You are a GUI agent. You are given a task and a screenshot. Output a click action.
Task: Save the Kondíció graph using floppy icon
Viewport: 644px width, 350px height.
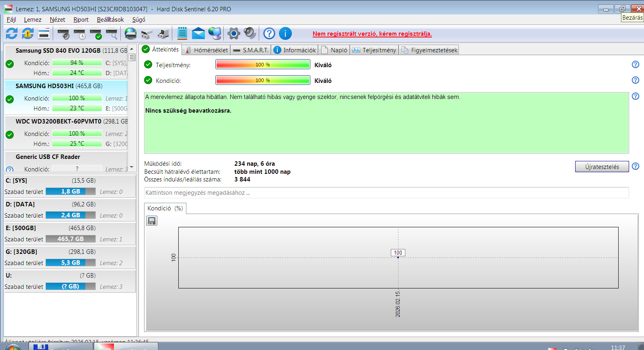tap(152, 221)
